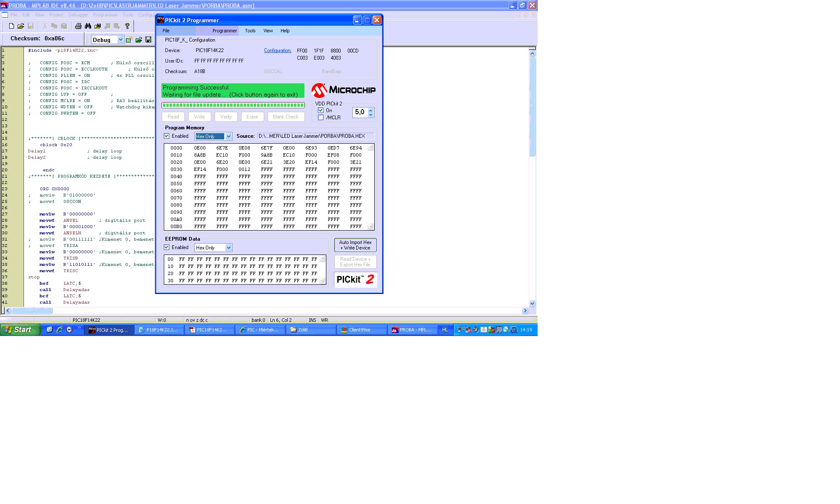The image size is (840, 504).
Task: Open the Debug build configuration dropdown
Action: click(121, 39)
